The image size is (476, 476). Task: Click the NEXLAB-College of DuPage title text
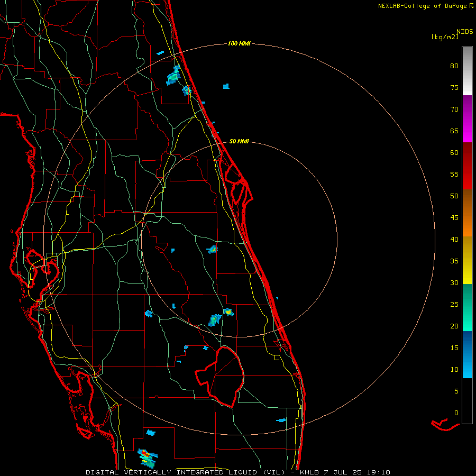(422, 6)
